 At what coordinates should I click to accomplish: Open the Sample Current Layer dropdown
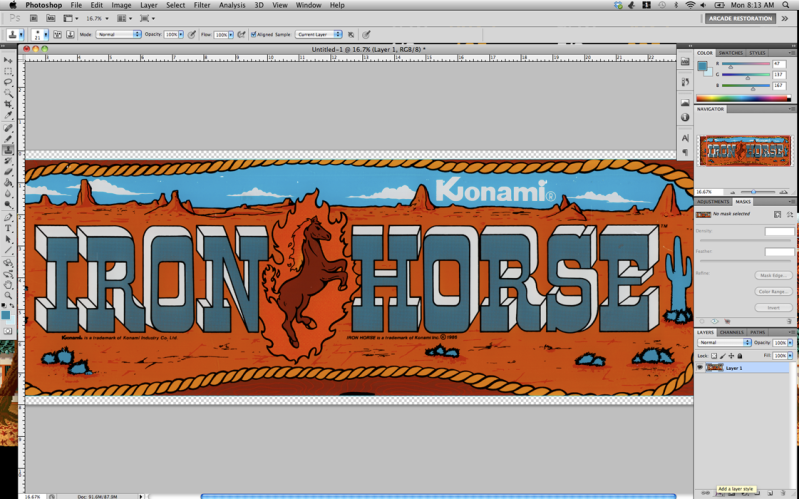click(318, 34)
